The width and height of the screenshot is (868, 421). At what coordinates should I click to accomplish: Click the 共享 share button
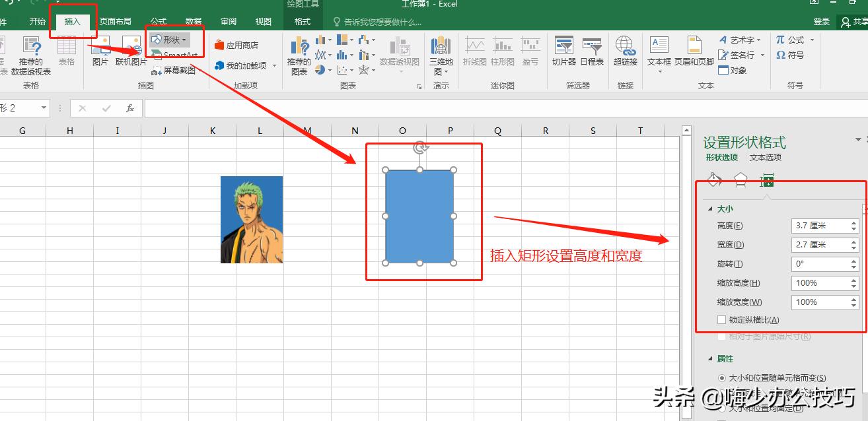click(854, 22)
